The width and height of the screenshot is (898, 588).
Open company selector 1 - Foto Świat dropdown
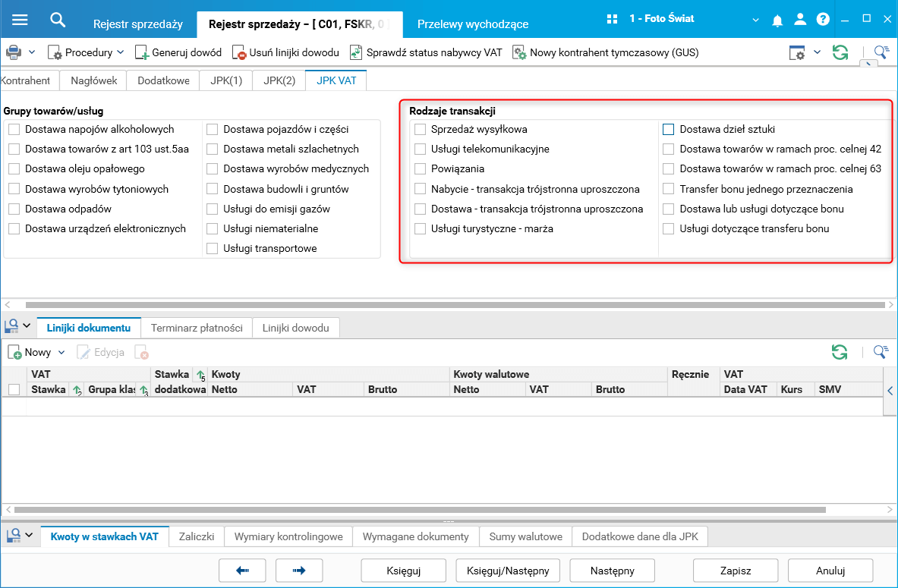coord(755,20)
